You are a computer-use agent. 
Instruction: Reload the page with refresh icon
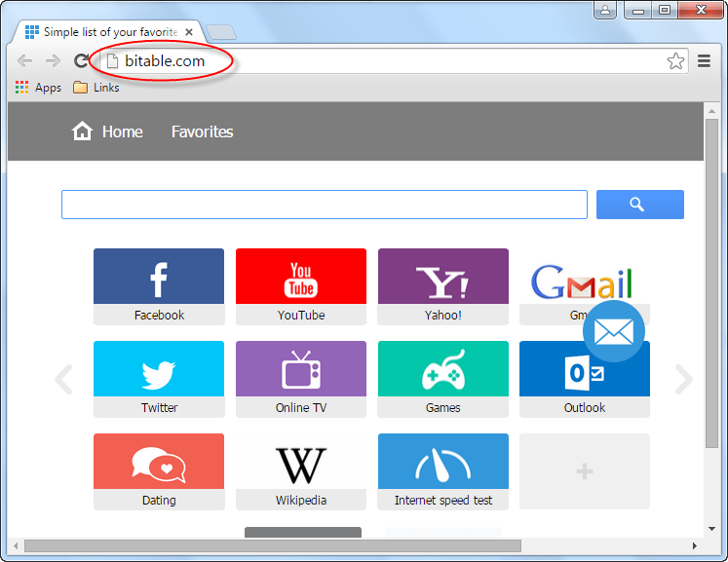(x=81, y=60)
